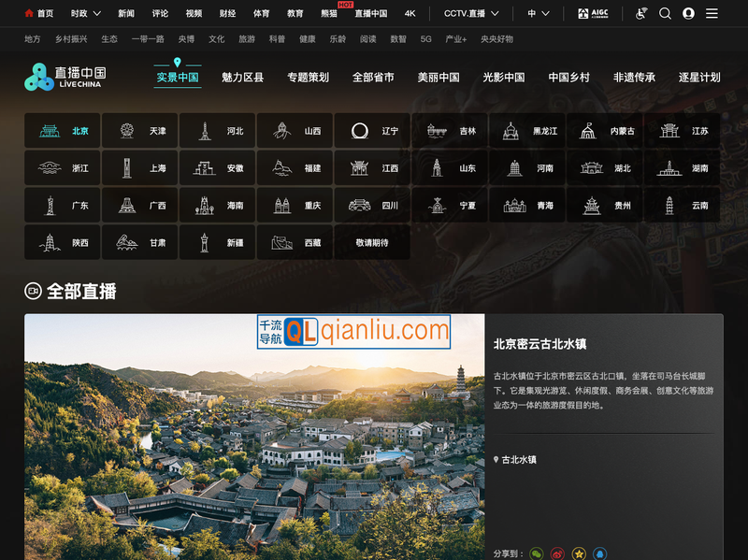This screenshot has width=748, height=560.
Task: Open the user account icon
Action: pyautogui.click(x=688, y=13)
